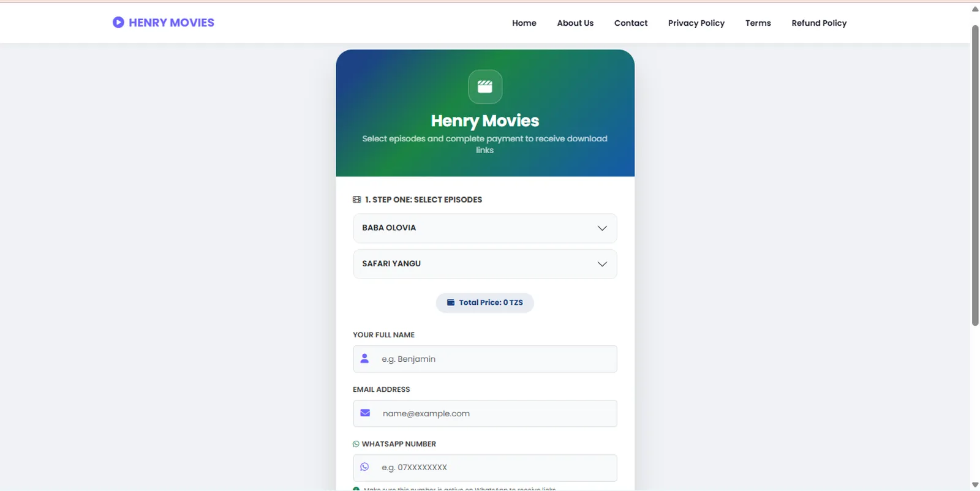Click the WhatsApp icon beside WHATSAPP NUMBER label
The height and width of the screenshot is (491, 980).
click(x=356, y=444)
